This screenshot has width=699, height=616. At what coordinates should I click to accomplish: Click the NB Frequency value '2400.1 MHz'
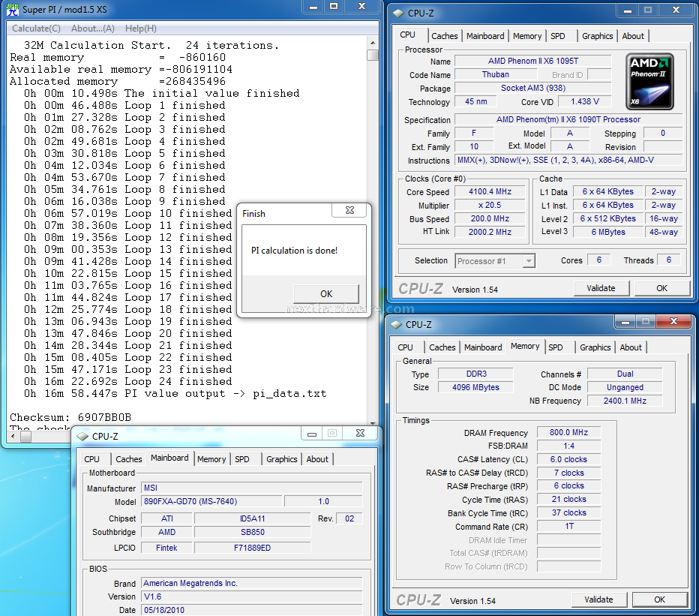(x=625, y=401)
